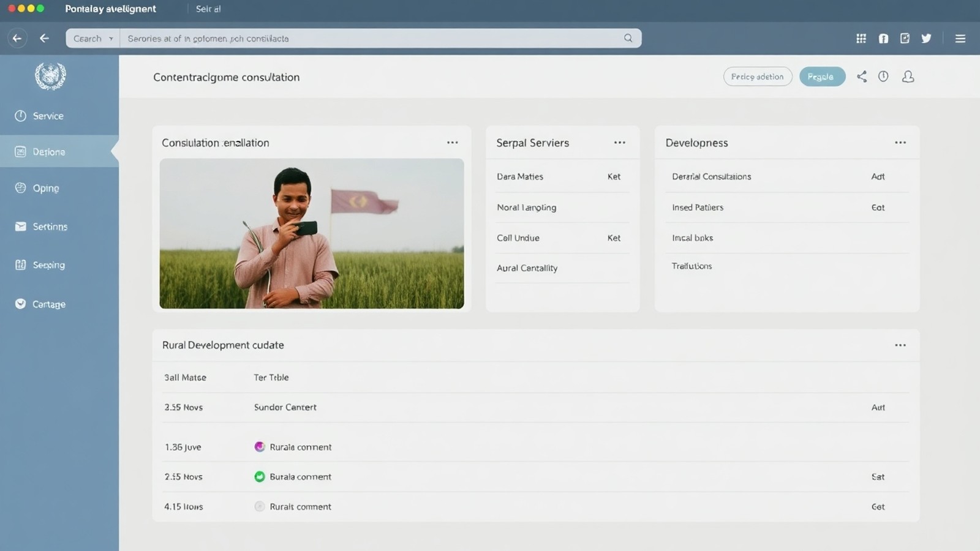
Task: Open the farmer photo thumbnail
Action: click(x=312, y=233)
